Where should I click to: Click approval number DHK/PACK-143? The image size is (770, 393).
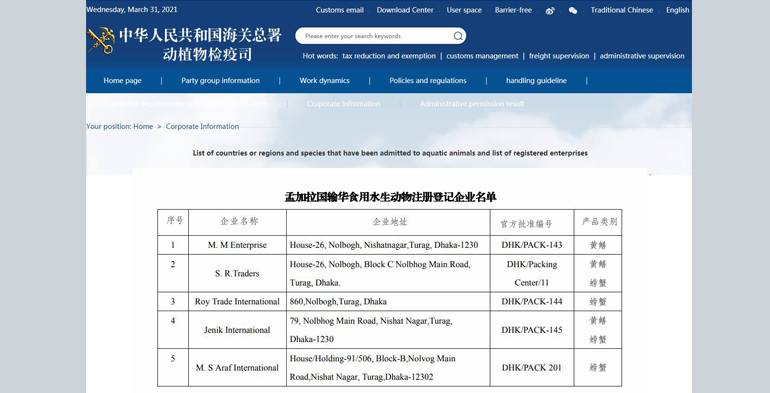click(532, 245)
